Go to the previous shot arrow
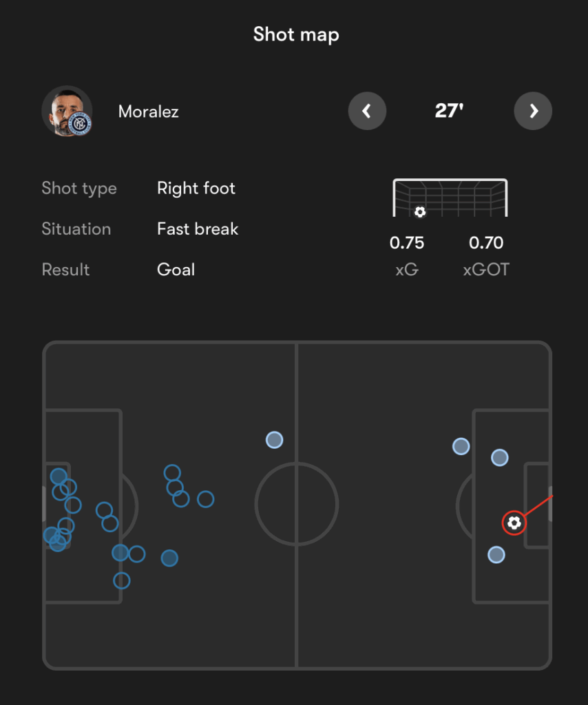 pos(367,111)
